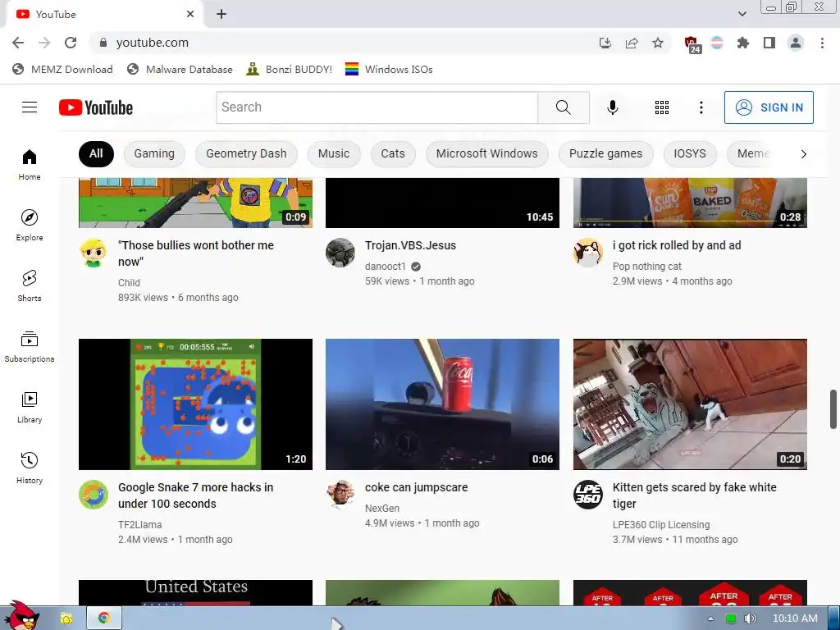
Task: Show hidden tray icons arrow
Action: tap(711, 619)
